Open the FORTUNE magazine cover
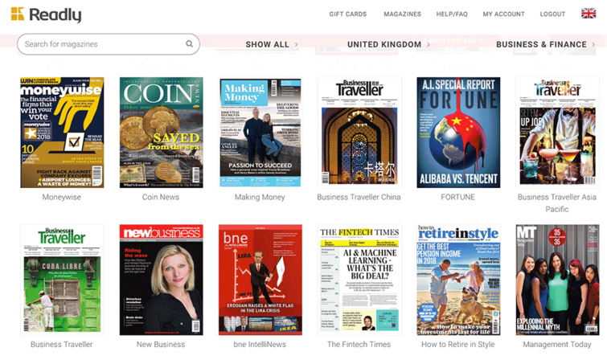Image resolution: width=607 pixels, height=364 pixels. pyautogui.click(x=458, y=133)
